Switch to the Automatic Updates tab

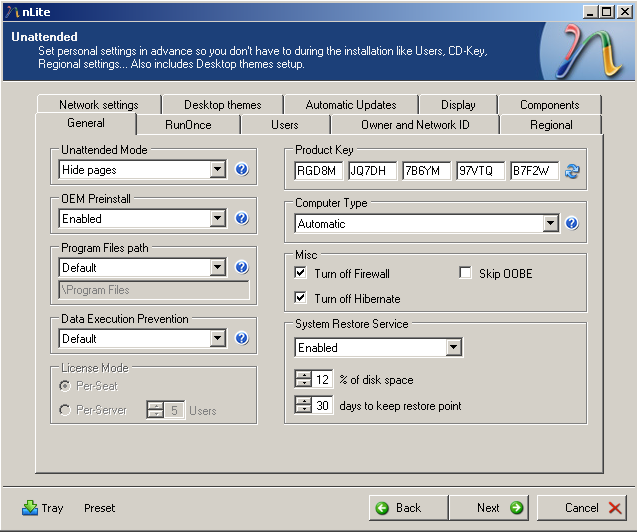(351, 105)
